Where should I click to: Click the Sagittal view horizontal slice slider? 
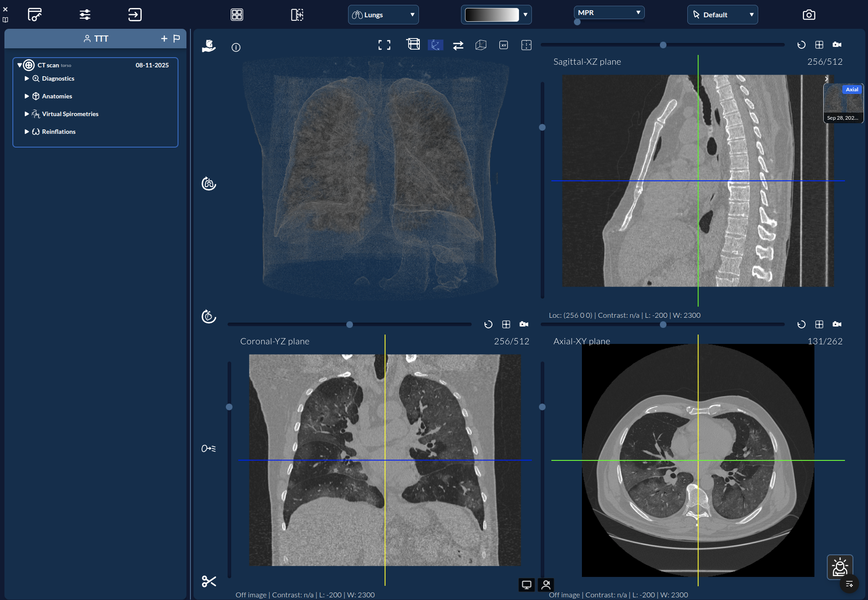663,45
